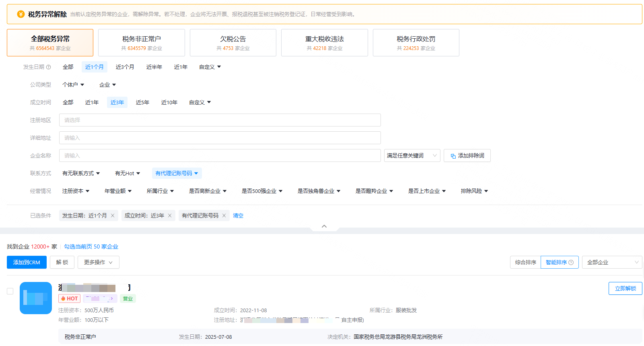
Task: Remove the 有代理记账号码 filter tag
Action: coord(224,216)
